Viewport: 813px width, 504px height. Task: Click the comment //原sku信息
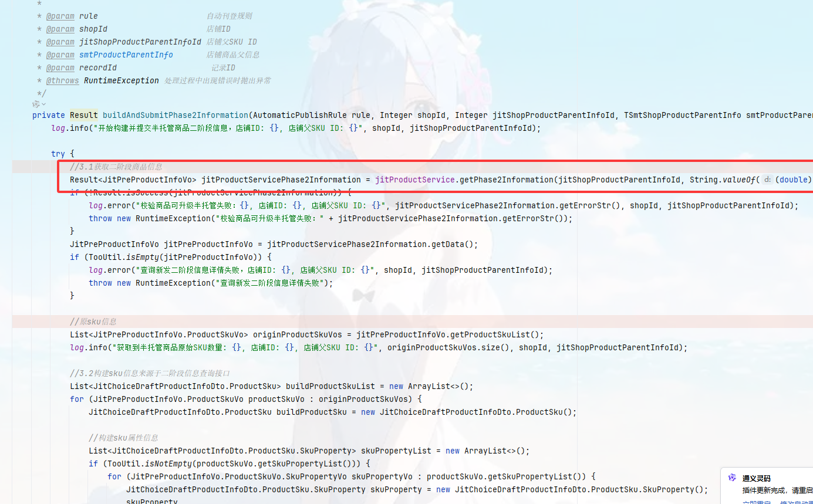click(93, 322)
